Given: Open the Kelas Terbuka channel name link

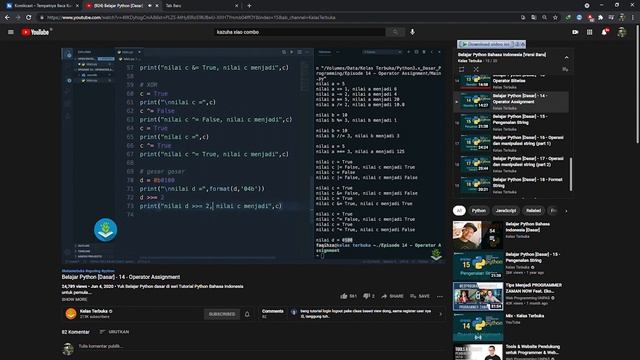Looking at the screenshot, I should tap(93, 311).
